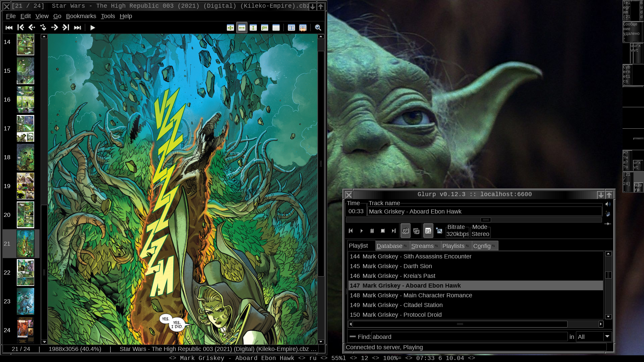Go to next page using right arrow

55,28
